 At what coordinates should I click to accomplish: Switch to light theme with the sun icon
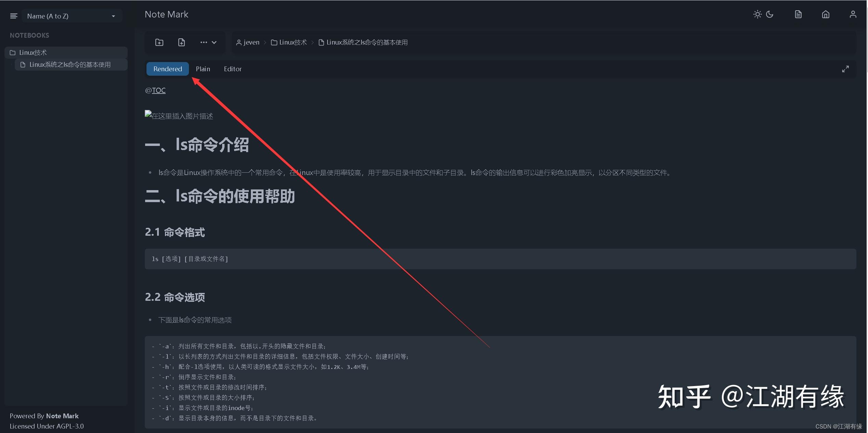click(757, 14)
